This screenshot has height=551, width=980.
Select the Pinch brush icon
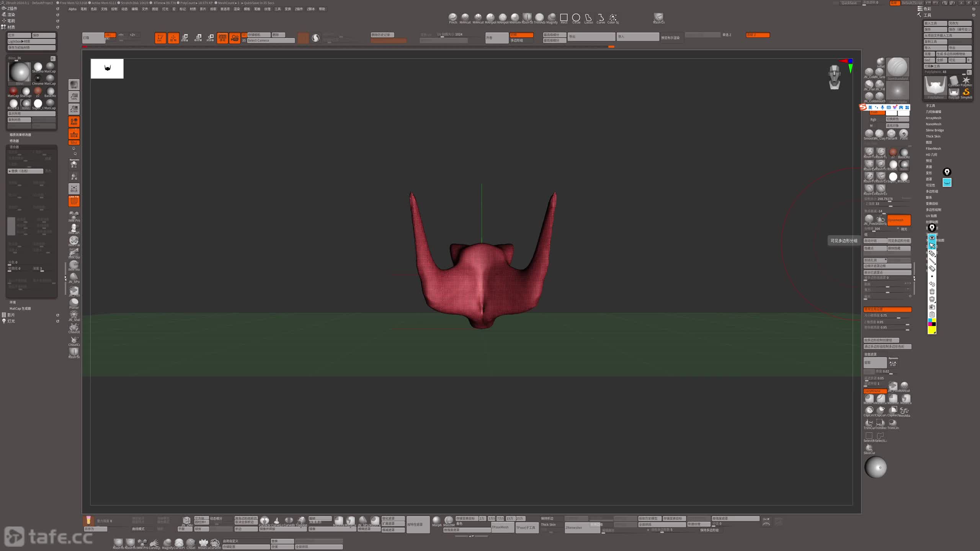pos(453,18)
